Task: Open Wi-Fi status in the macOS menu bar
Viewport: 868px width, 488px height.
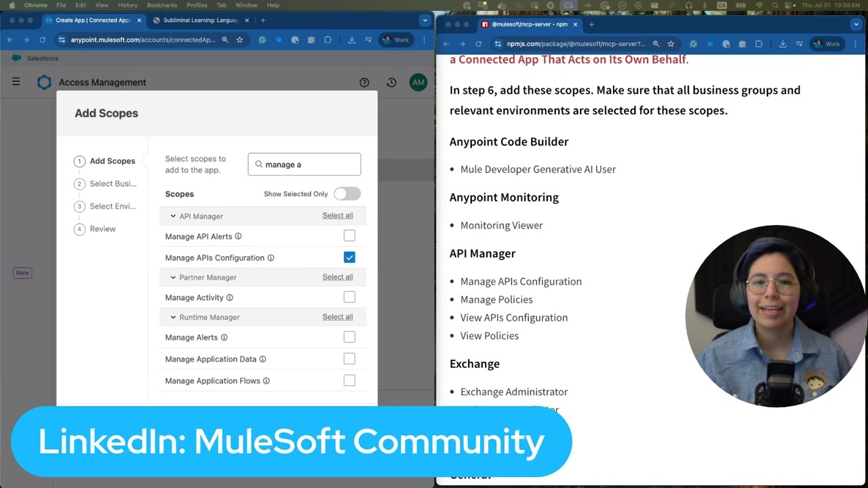Action: (x=759, y=5)
